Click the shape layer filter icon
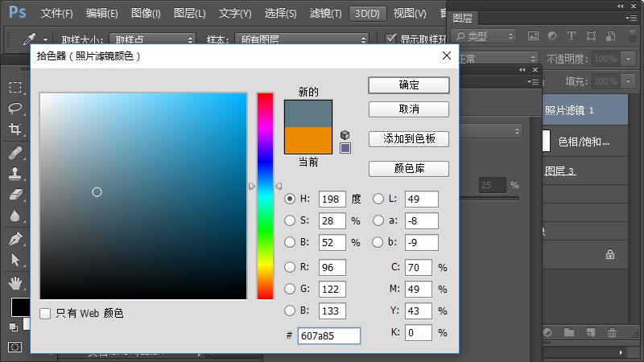Screen dimensions: 644x362 [x=591, y=36]
